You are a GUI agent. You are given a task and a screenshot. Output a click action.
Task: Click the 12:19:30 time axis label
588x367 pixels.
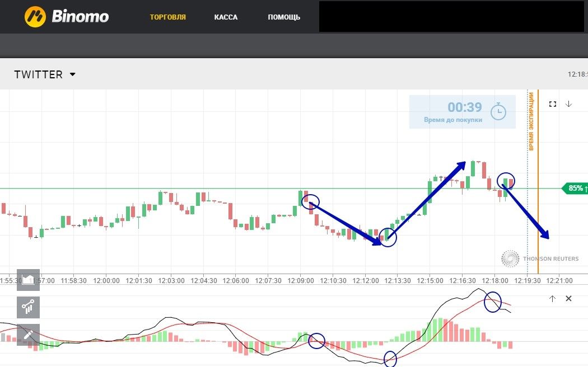point(528,280)
